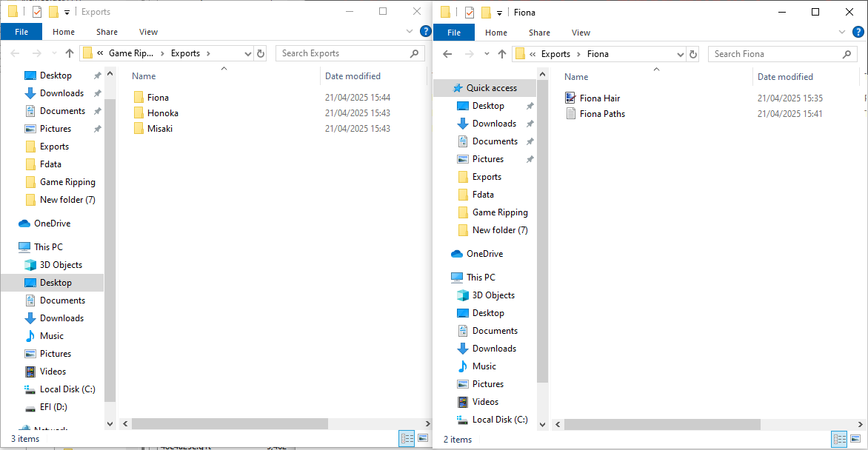
Task: Switch to large icons view in Exports window
Action: pyautogui.click(x=423, y=438)
